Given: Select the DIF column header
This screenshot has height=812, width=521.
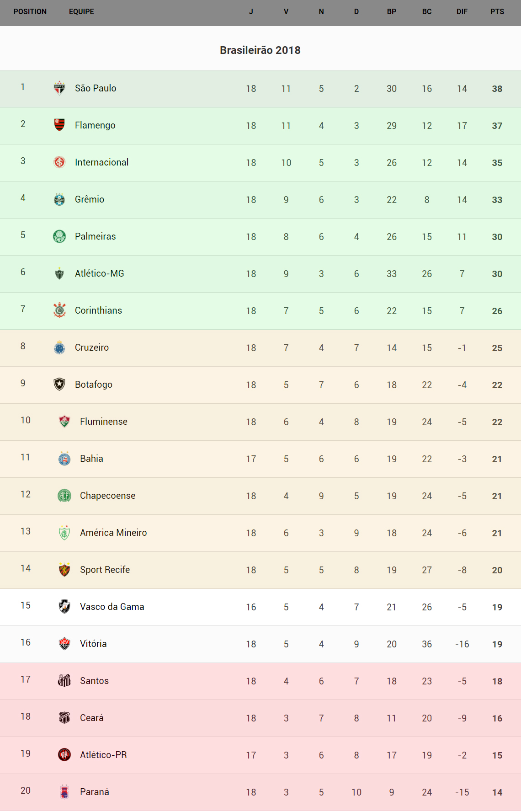Looking at the screenshot, I should (462, 12).
